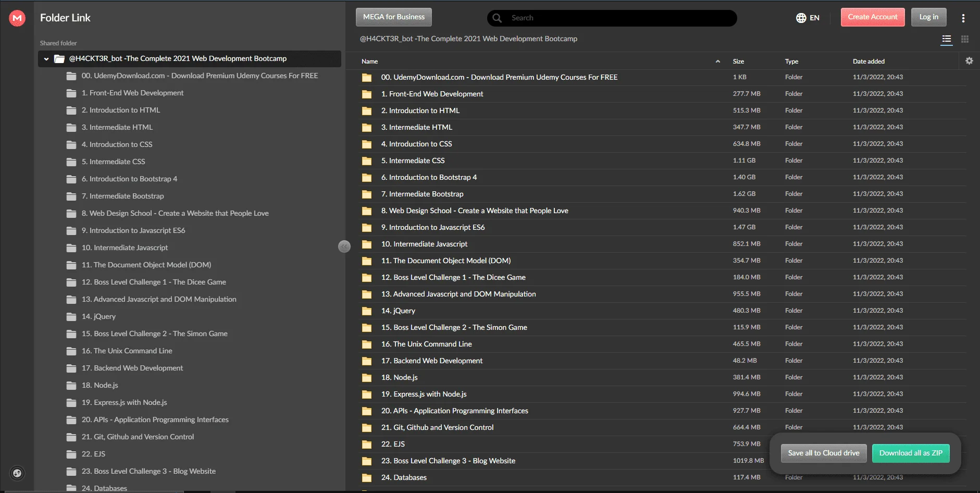
Task: Collapse the shared root folder tree arrow
Action: pos(46,59)
